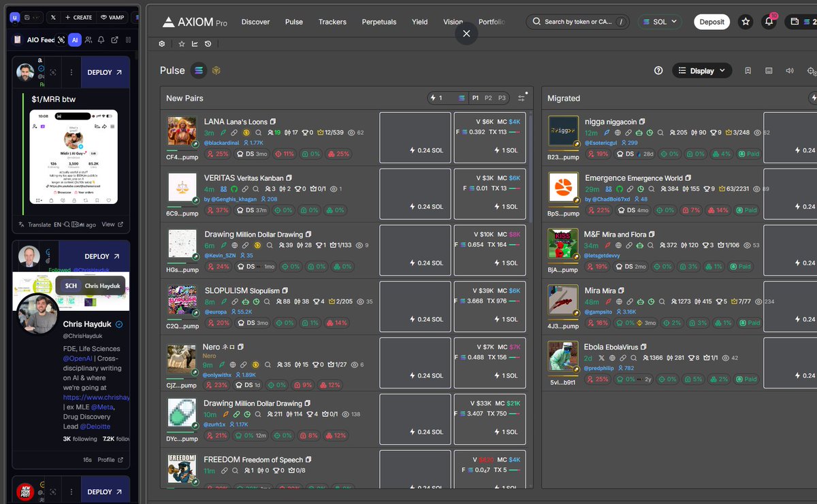The image size is (817, 504).
Task: Open the settings gear below Axiom logo
Action: tap(162, 44)
